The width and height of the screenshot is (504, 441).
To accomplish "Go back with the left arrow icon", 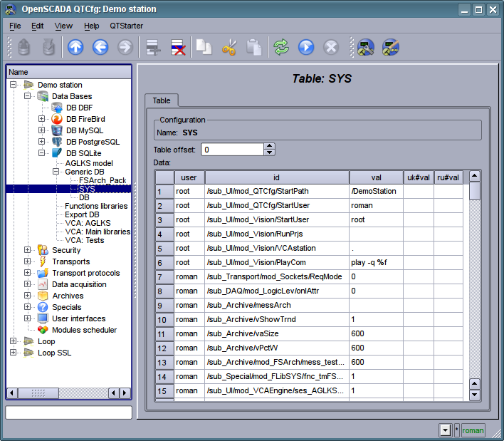I will [x=100, y=47].
